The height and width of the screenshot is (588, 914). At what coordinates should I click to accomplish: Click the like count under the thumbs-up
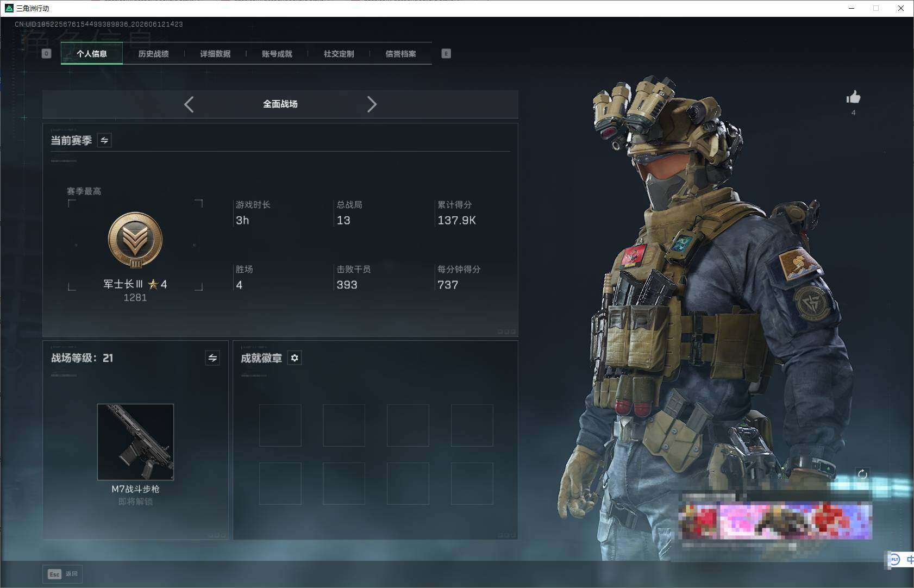[853, 112]
